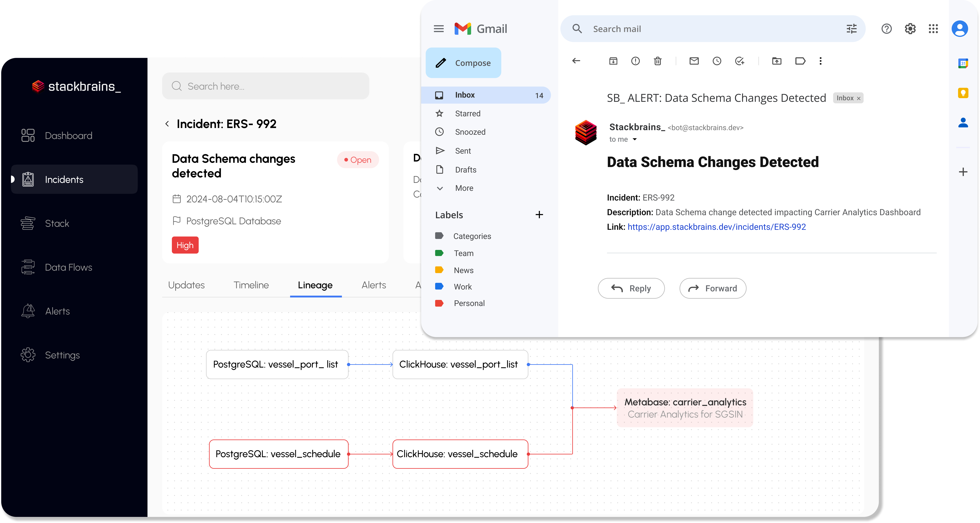
Task: Click the Reply button on alert email
Action: [632, 288]
